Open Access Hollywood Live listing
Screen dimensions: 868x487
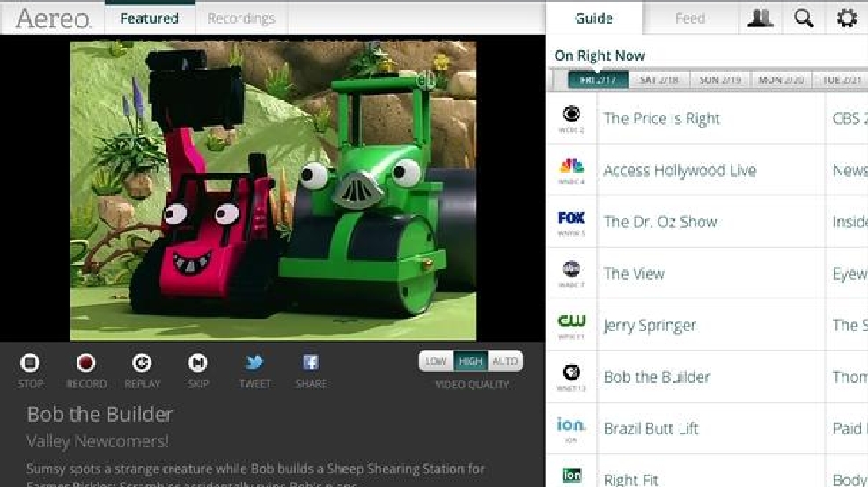click(x=710, y=170)
